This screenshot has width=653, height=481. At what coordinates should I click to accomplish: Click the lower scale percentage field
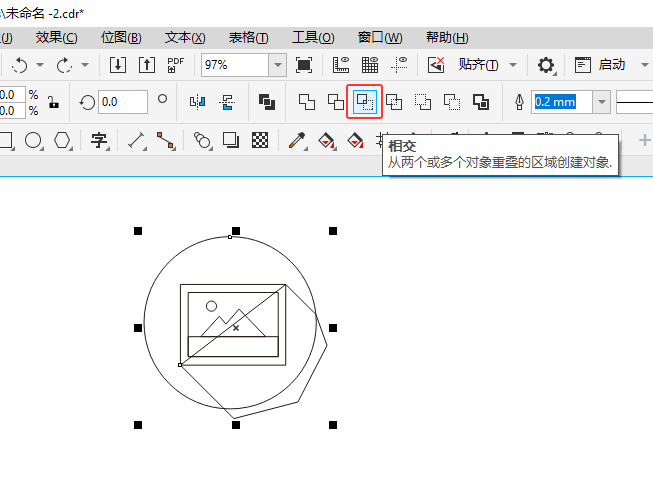pyautogui.click(x=12, y=110)
